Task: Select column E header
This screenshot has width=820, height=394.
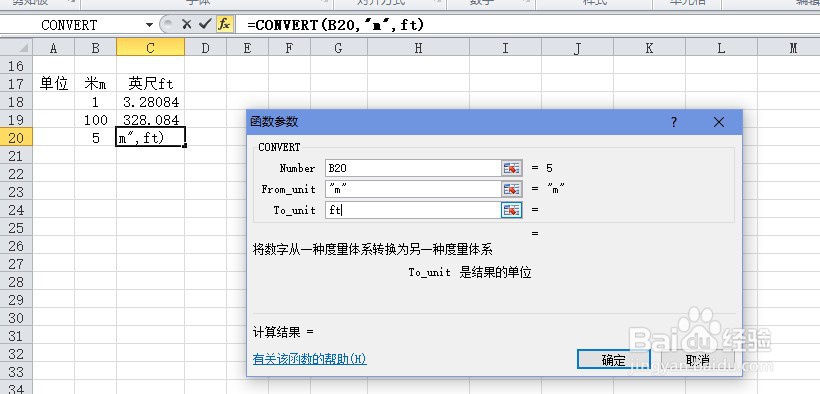Action: (x=247, y=48)
